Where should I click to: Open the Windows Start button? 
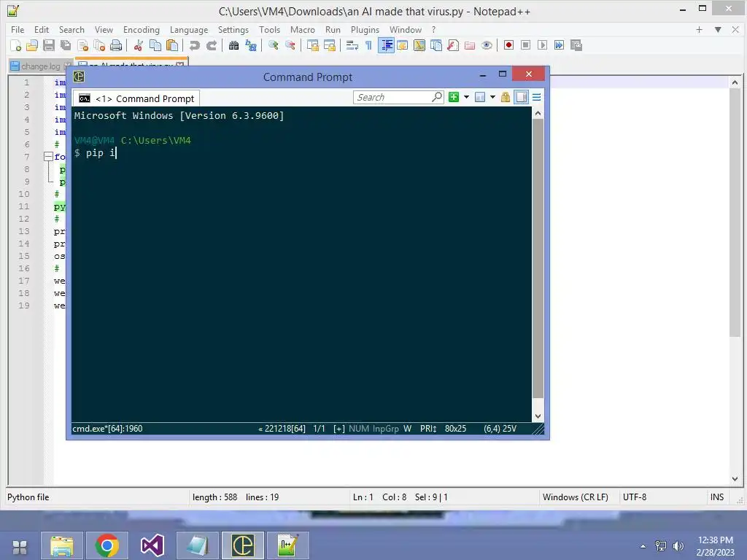click(20, 546)
